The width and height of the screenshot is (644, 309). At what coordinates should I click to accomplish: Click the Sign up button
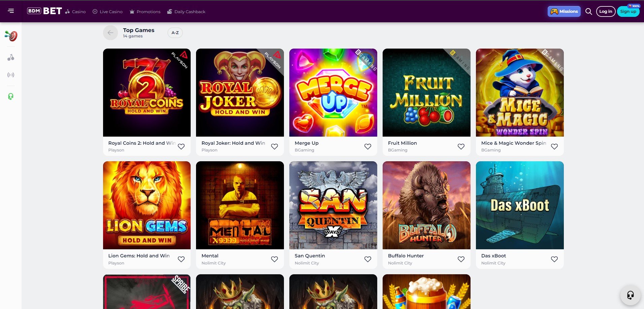tap(628, 11)
